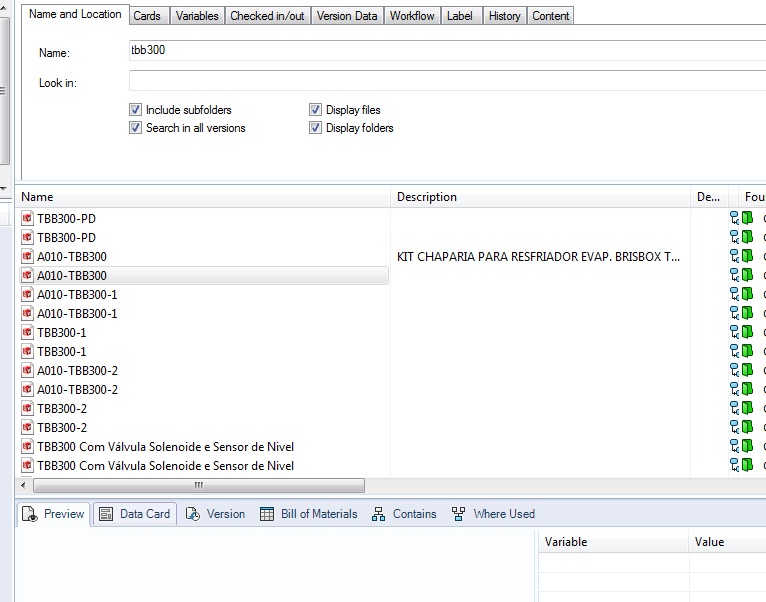This screenshot has height=602, width=766.
Task: Uncheck Include subfolders
Action: click(135, 109)
